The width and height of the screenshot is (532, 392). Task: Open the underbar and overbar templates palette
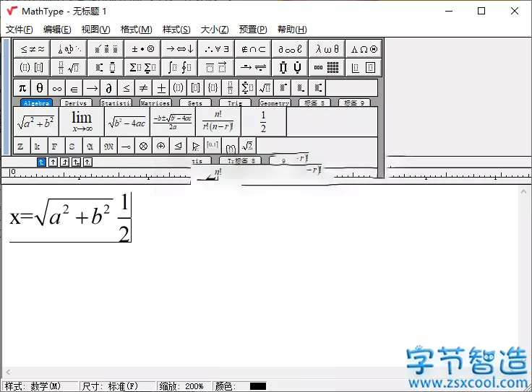coord(216,67)
